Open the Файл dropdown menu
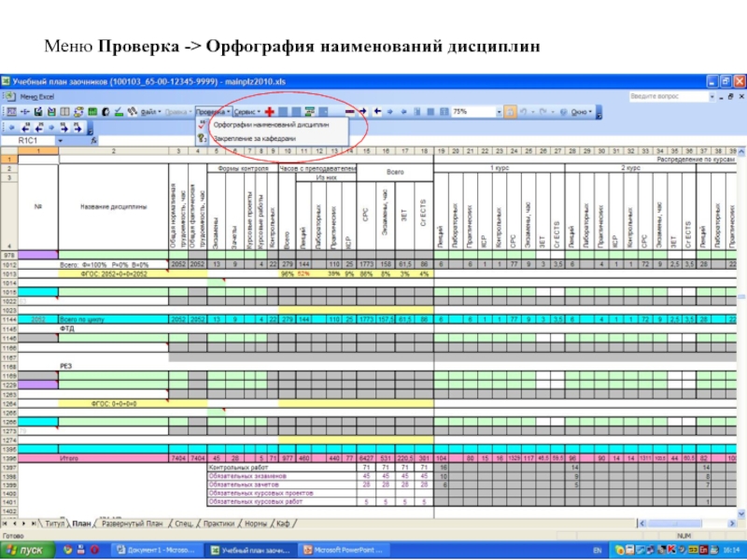The width and height of the screenshot is (747, 560). [x=148, y=111]
